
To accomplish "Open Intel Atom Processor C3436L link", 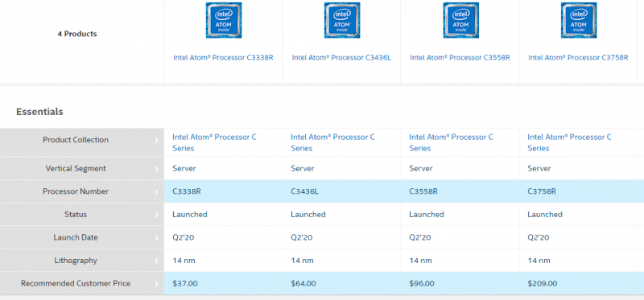I will point(341,57).
